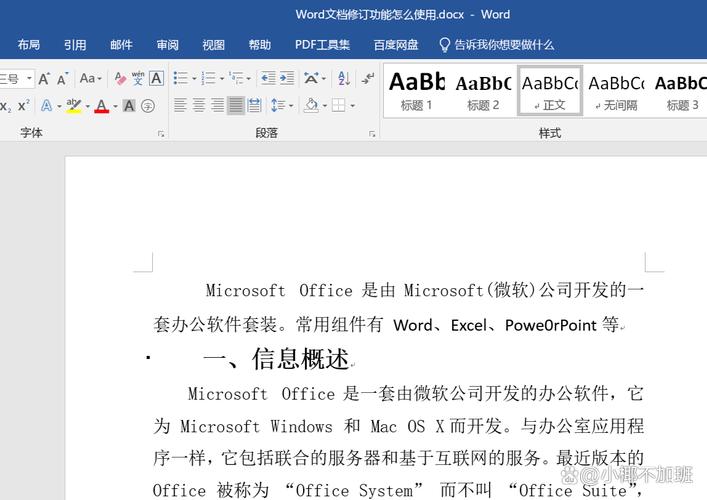
Task: Open the Font dialog launcher
Action: pos(161,133)
